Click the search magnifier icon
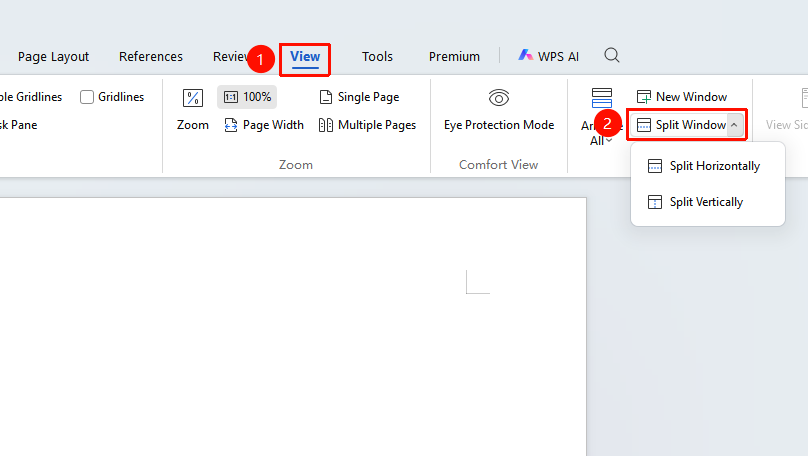The height and width of the screenshot is (456, 808). (x=612, y=55)
